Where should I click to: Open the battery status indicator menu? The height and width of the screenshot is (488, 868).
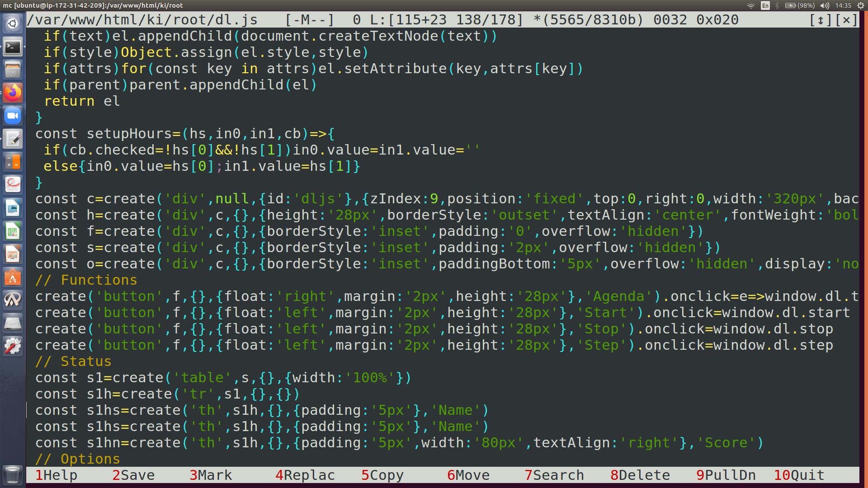[x=799, y=5]
